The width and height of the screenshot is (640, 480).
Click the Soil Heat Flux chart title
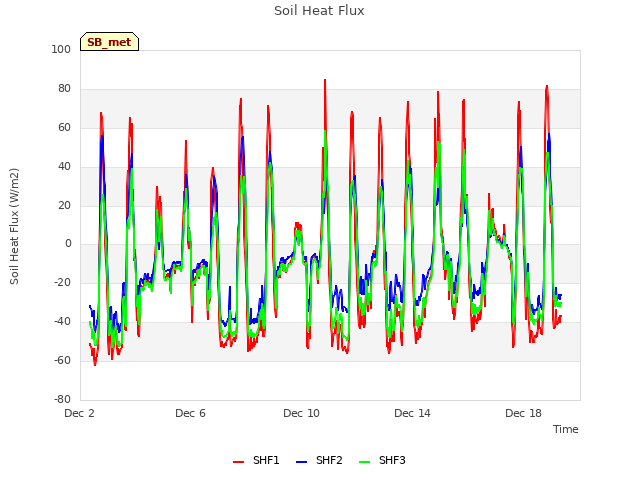tap(319, 11)
